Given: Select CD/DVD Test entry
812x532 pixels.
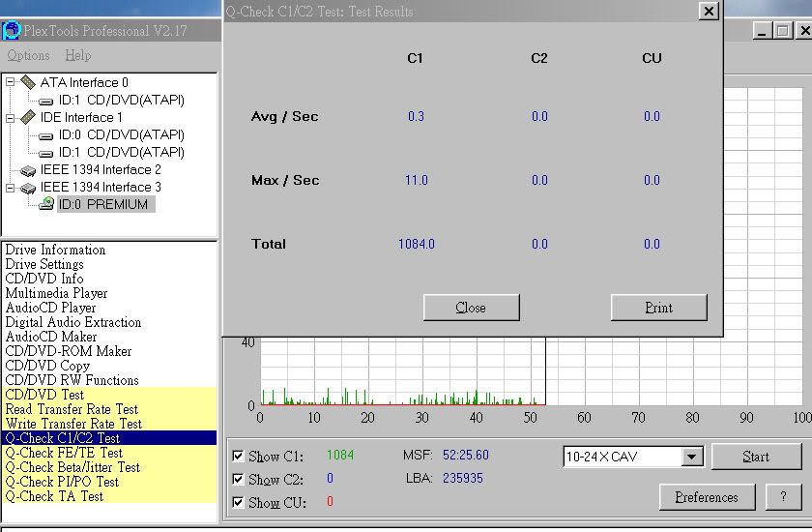Looking at the screenshot, I should pos(109,395).
